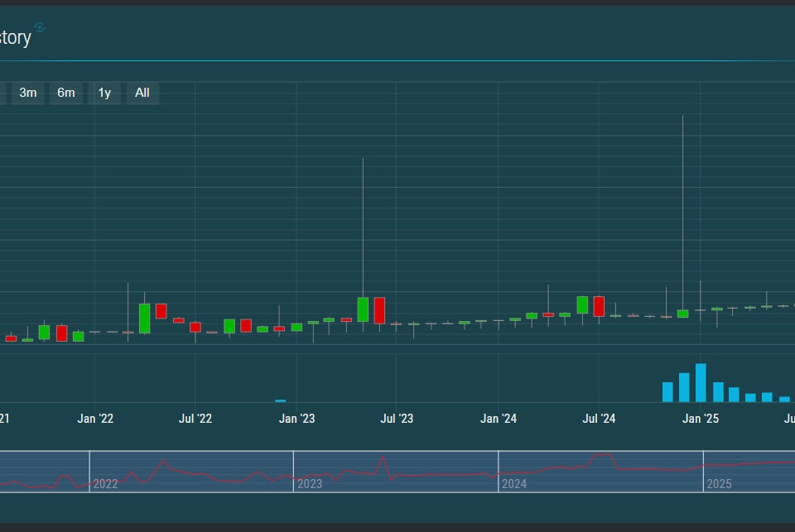795x532 pixels.
Task: Click the green candle just before Jul '24
Action: [x=582, y=305]
